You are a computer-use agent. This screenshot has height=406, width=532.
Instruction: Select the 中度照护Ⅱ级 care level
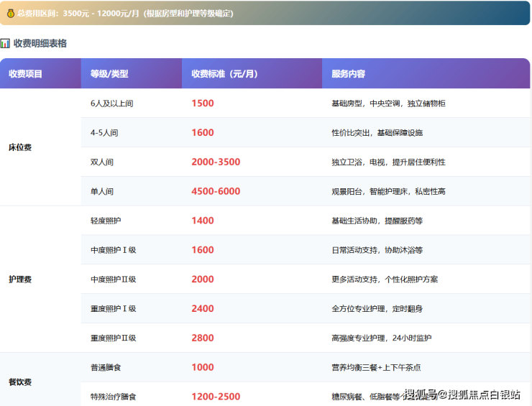[113, 280]
